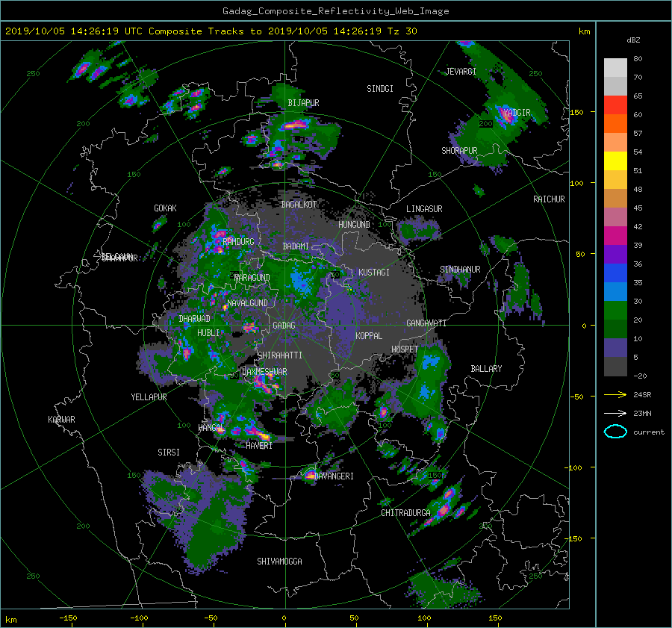The height and width of the screenshot is (628, 672).
Task: Click the YADGIR city label
Action: 517,113
